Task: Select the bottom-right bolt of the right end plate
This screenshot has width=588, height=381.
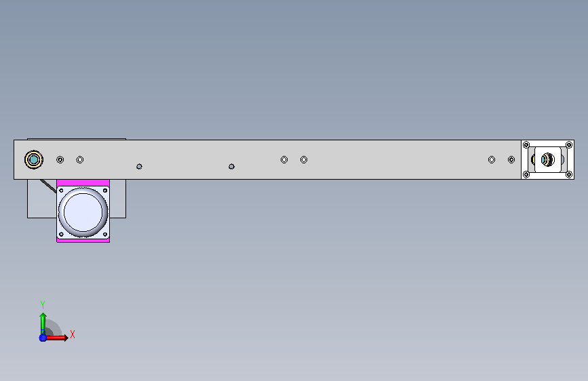Action: tap(569, 174)
